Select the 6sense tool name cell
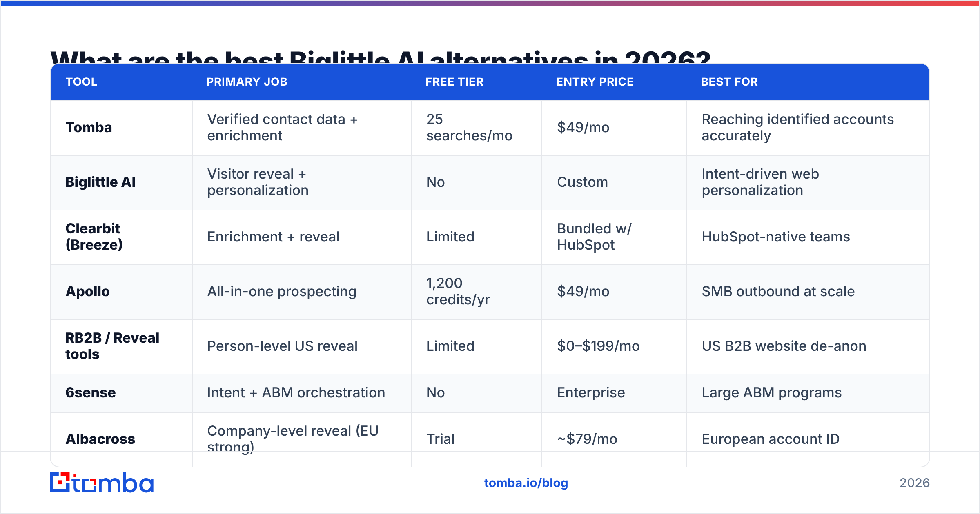The width and height of the screenshot is (980, 514). pyautogui.click(x=121, y=393)
